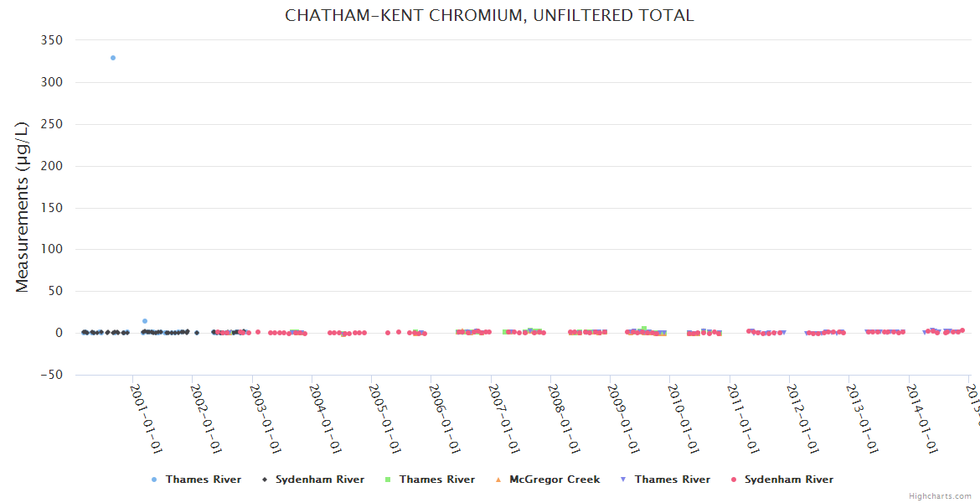Toggle the Thames River series beside the blue circle
Viewport: 980px width, 503px height.
click(203, 480)
